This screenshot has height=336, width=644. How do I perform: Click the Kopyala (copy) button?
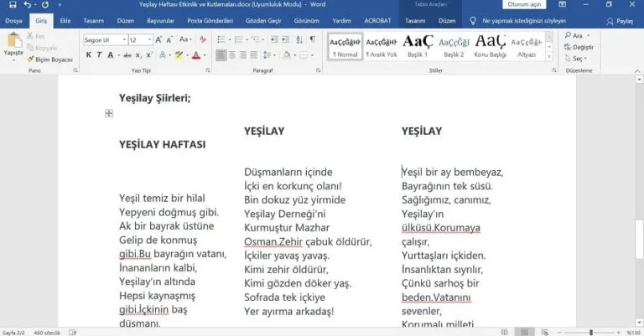click(42, 48)
